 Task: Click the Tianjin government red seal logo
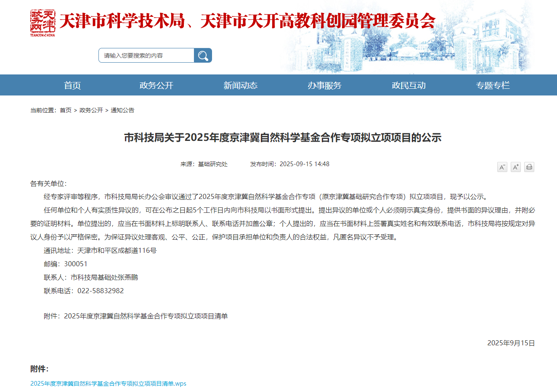pos(42,23)
